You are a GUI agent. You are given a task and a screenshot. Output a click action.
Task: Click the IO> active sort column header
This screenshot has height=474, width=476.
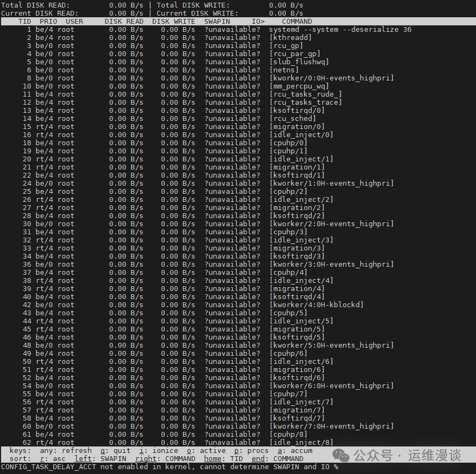[258, 21]
